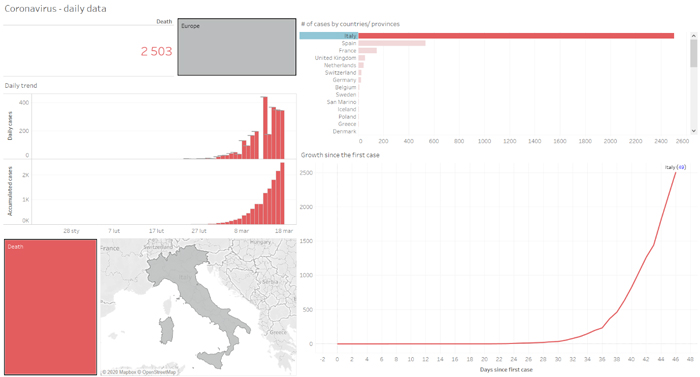Select the Spain row label
Viewport: 700px width, 377px height.
(349, 43)
